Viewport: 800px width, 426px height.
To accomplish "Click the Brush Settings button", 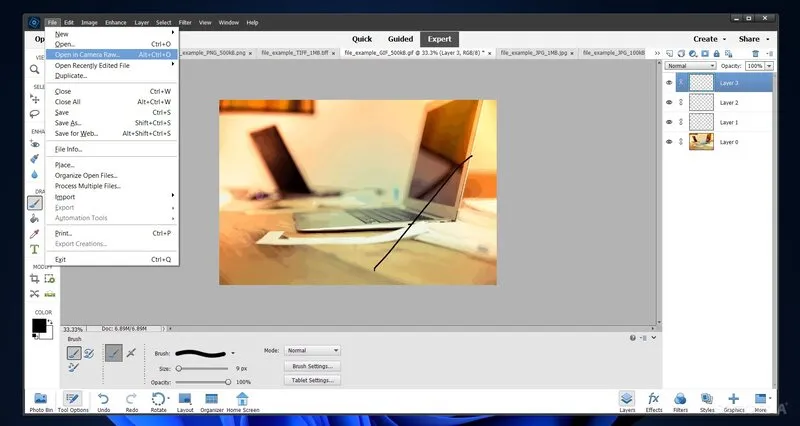I will 312,366.
